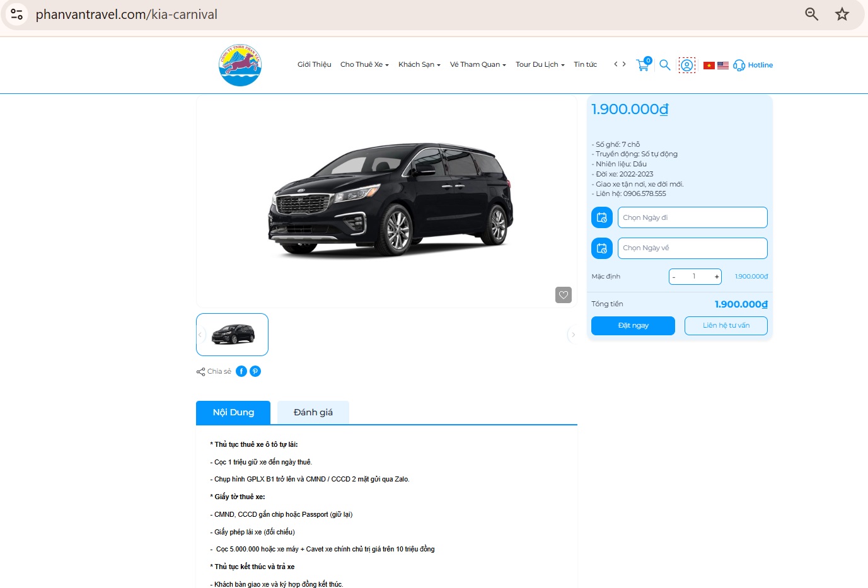Open the user account icon
The height and width of the screenshot is (588, 868).
click(x=686, y=65)
